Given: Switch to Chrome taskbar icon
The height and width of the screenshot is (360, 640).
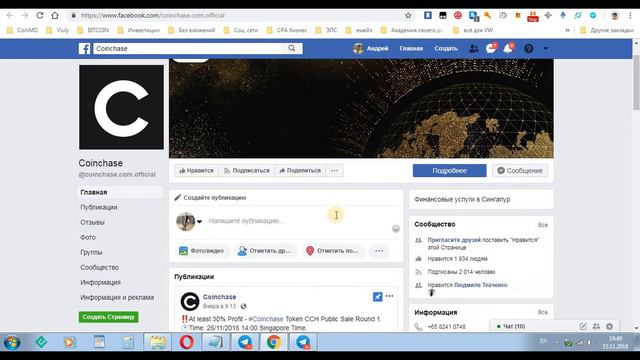Looking at the screenshot, I should pyautogui.click(x=274, y=342).
